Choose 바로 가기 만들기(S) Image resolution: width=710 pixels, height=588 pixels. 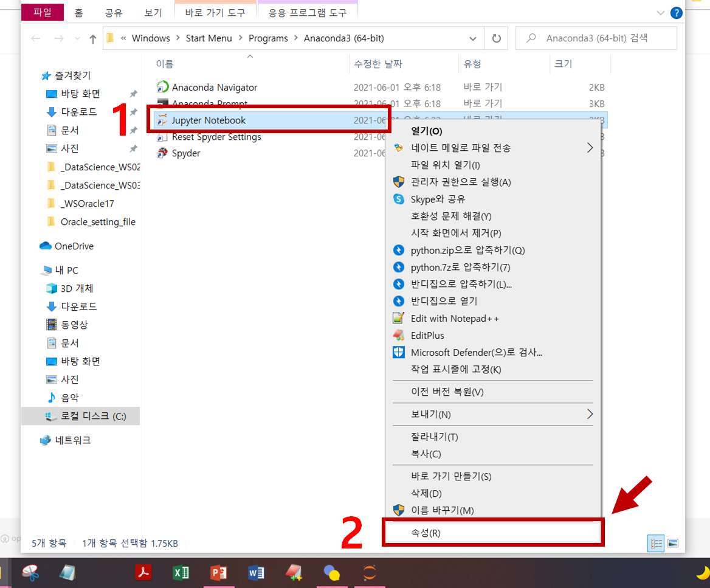[x=493, y=476]
